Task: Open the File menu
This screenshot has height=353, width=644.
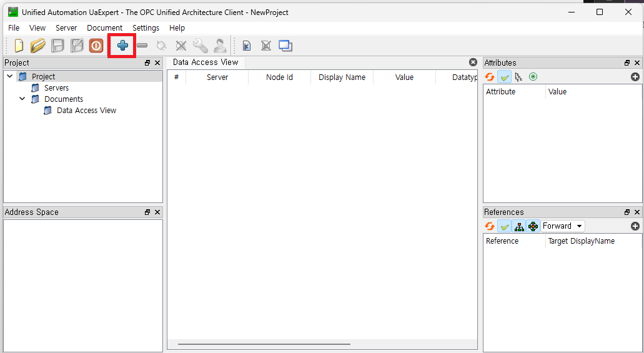Action: click(14, 28)
